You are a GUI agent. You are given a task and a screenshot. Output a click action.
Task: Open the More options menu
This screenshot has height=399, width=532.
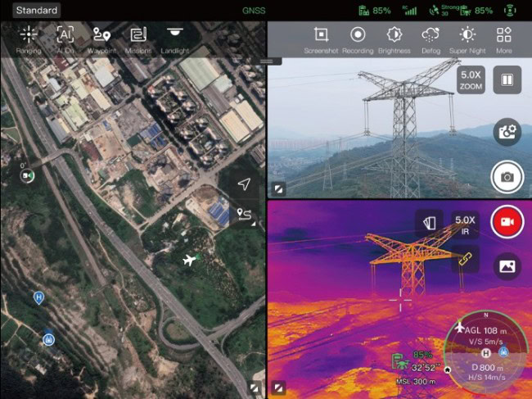click(504, 40)
